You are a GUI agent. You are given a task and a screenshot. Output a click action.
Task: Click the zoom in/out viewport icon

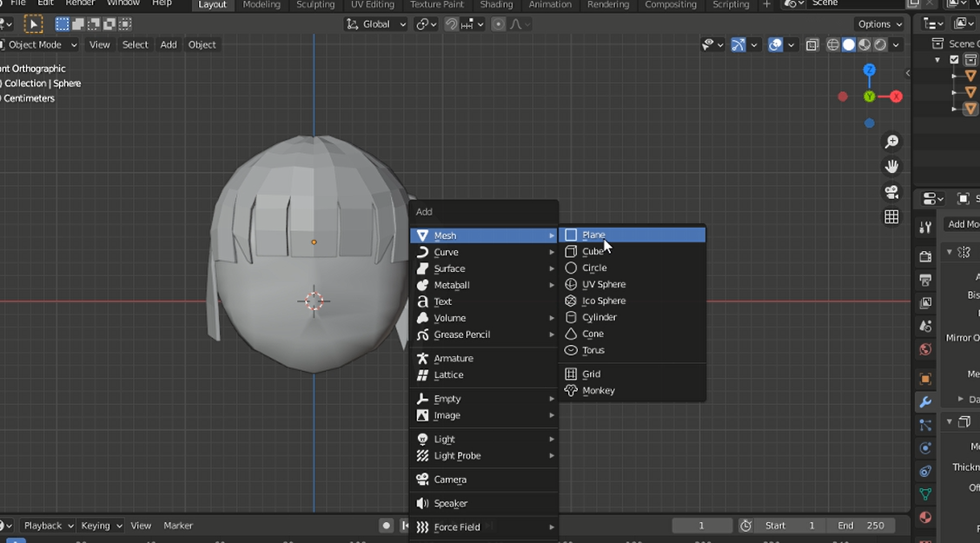coord(891,142)
